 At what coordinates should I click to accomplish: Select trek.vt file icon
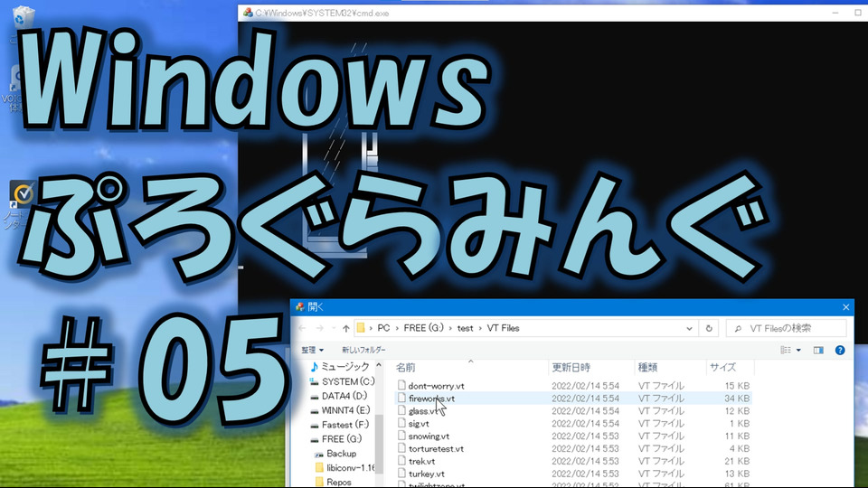401,461
